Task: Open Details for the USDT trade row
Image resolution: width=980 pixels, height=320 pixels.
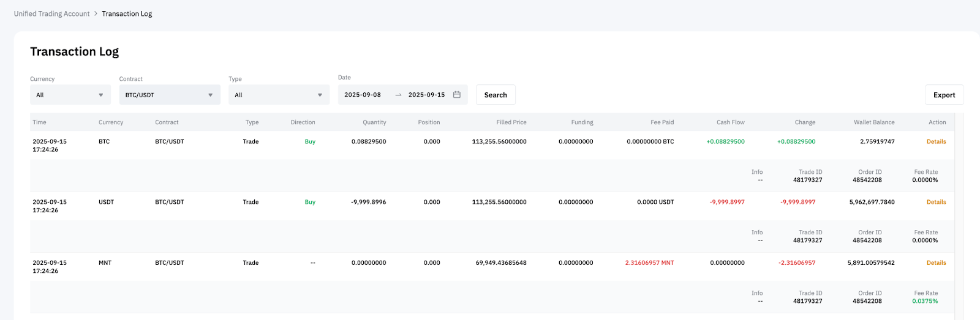Action: [x=936, y=202]
